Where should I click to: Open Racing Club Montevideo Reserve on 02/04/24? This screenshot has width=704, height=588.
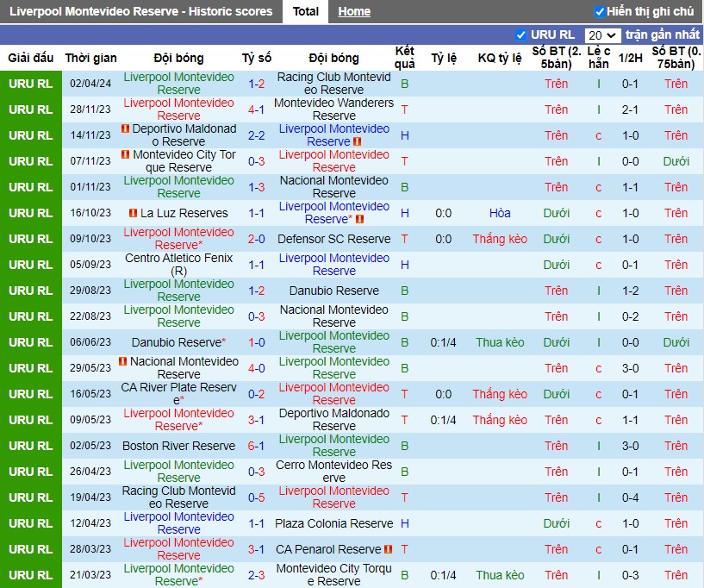click(x=333, y=84)
